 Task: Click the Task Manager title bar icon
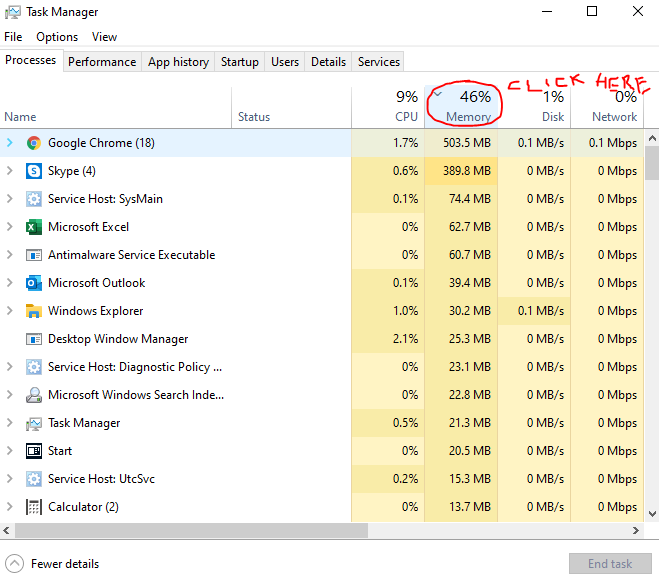[13, 12]
